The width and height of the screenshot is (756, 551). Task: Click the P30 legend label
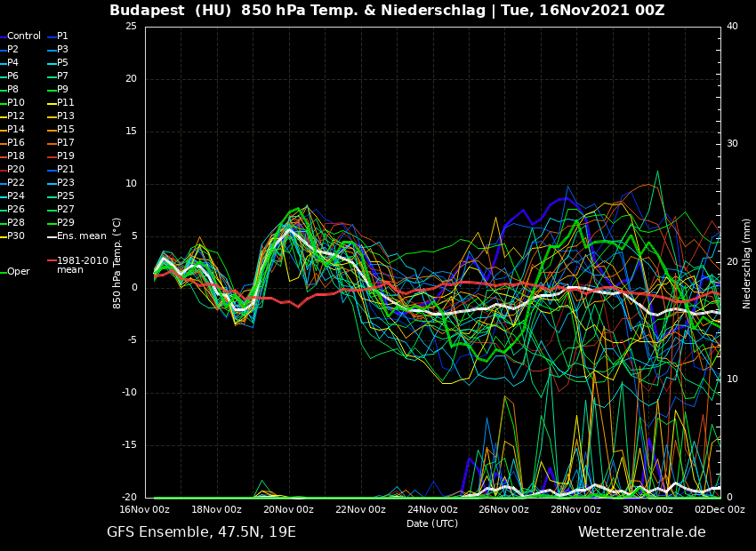point(16,236)
